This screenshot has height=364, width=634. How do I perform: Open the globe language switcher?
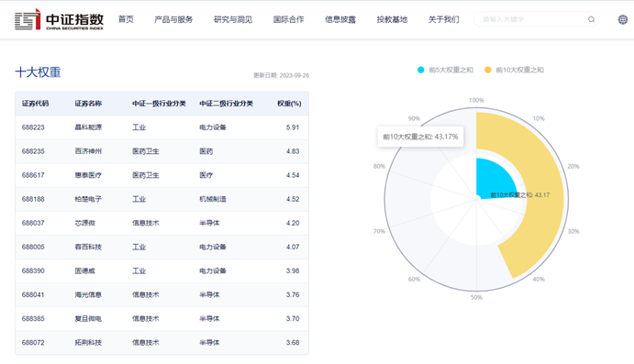point(623,19)
